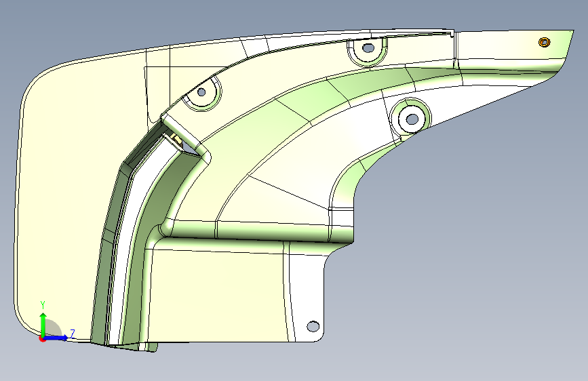
Task: Click the red origin point of the triad
Action: (42, 338)
